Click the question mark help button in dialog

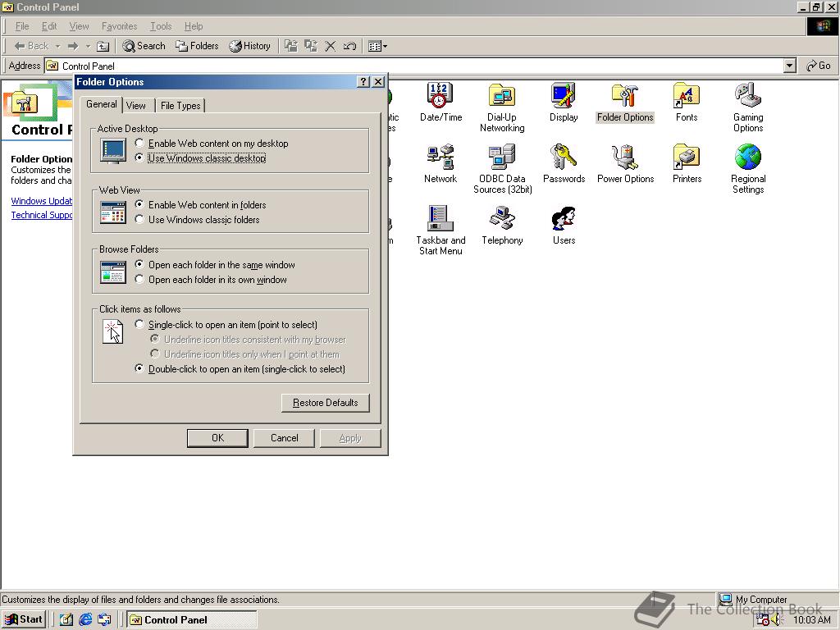click(363, 81)
